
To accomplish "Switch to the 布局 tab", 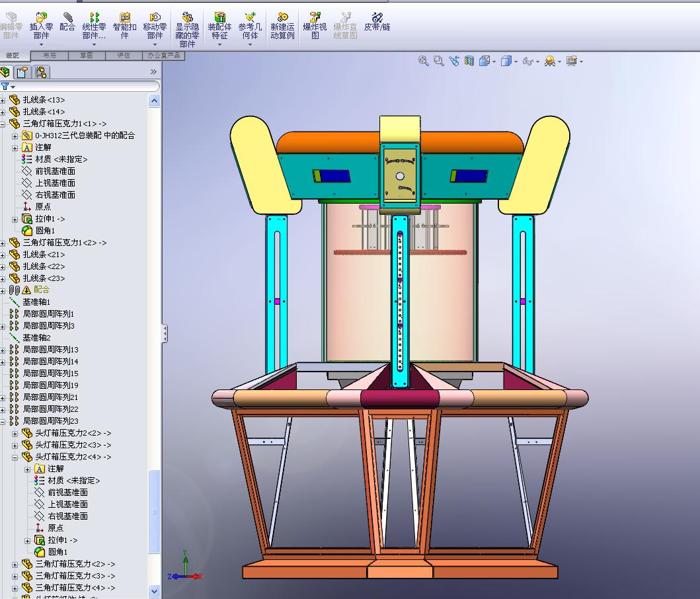I will coord(50,56).
